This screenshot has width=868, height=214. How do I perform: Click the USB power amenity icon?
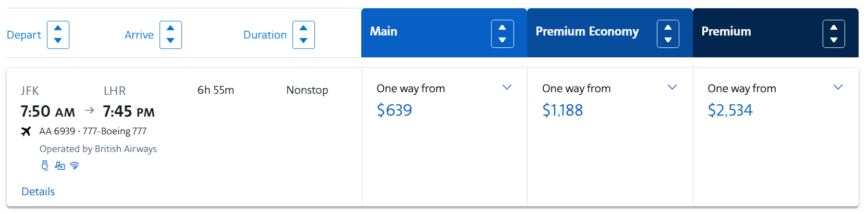(45, 166)
